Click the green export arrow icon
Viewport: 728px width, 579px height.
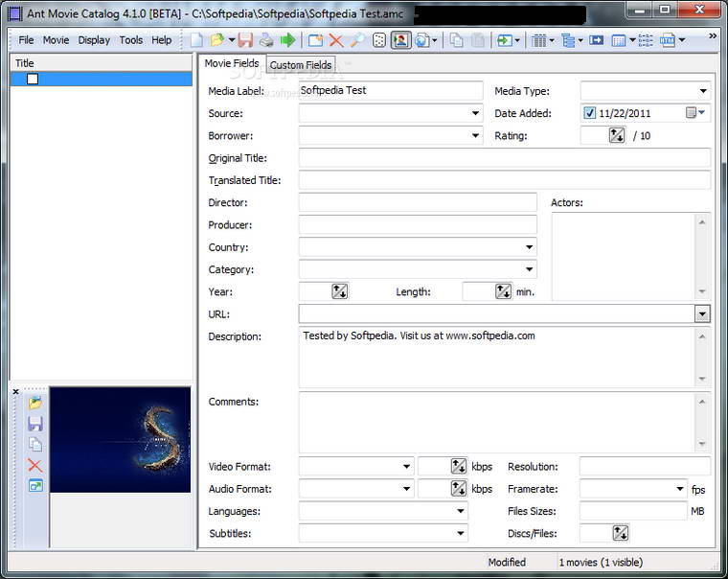click(288, 40)
